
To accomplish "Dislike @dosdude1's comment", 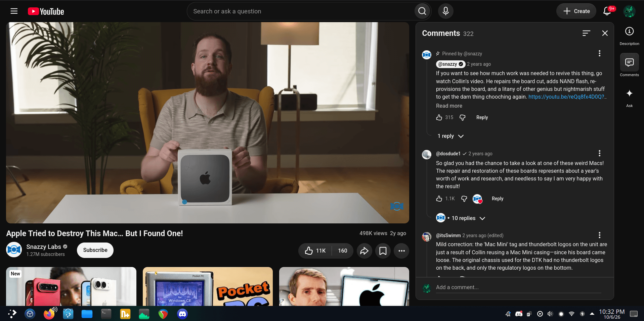I will [x=464, y=199].
